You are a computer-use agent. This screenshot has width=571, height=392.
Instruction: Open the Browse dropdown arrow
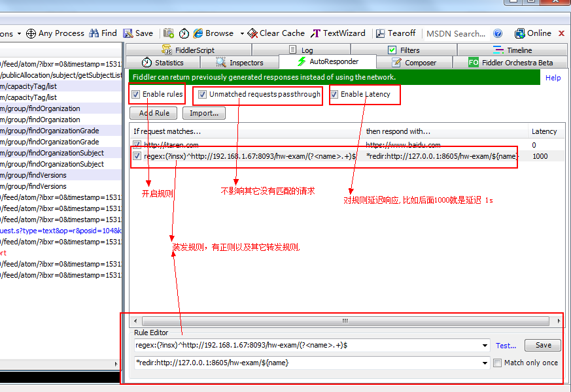(242, 33)
